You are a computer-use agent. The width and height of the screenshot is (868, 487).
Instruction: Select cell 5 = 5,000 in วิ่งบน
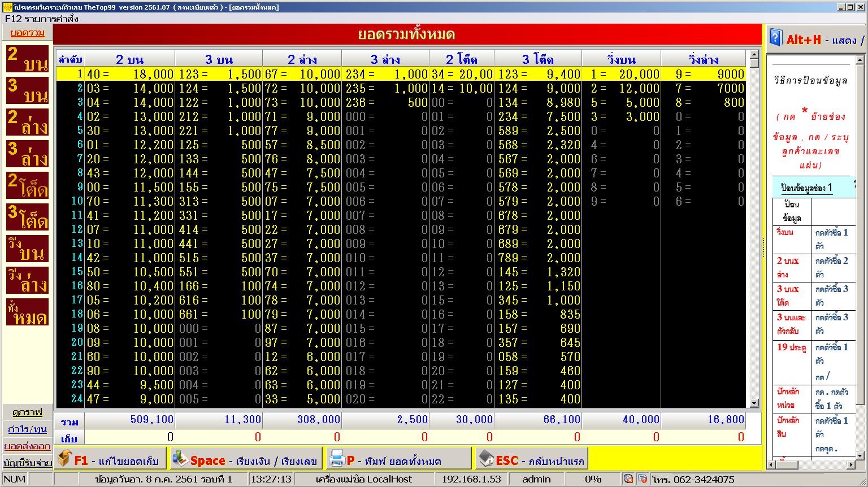[x=622, y=102]
